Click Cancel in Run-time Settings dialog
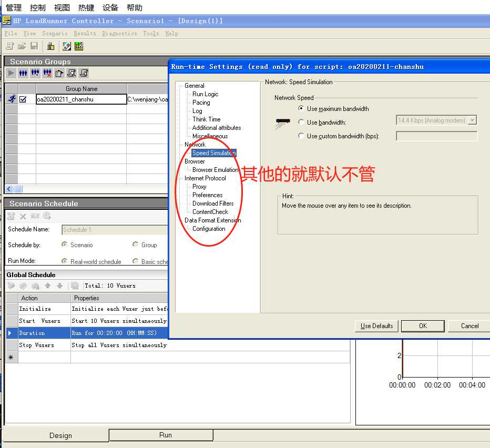The height and width of the screenshot is (448, 490). tap(469, 326)
